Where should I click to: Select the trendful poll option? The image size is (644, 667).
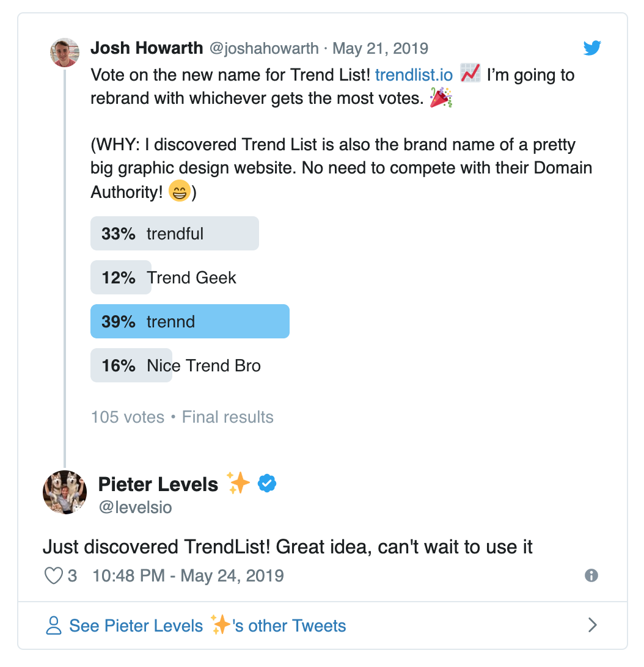tap(175, 233)
